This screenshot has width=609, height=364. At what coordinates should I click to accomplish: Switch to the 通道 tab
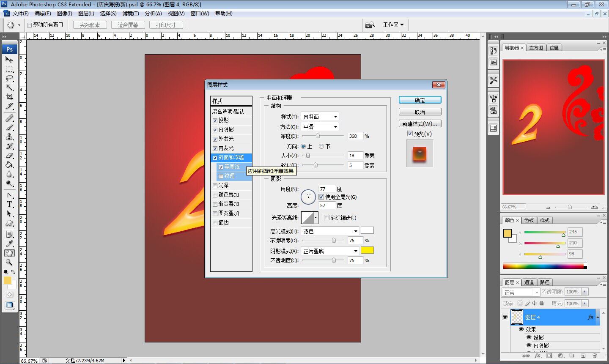pyautogui.click(x=529, y=282)
